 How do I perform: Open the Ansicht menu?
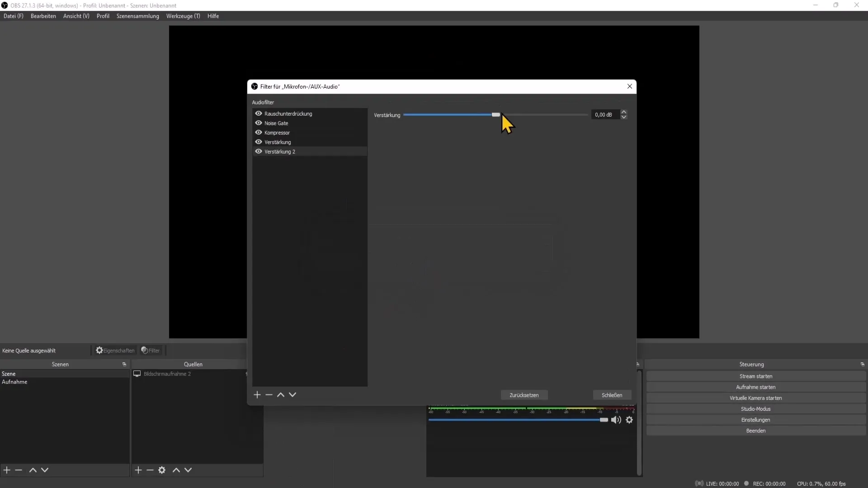click(76, 16)
